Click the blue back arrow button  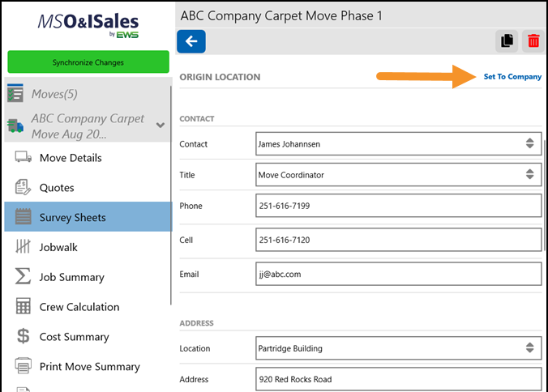[191, 41]
